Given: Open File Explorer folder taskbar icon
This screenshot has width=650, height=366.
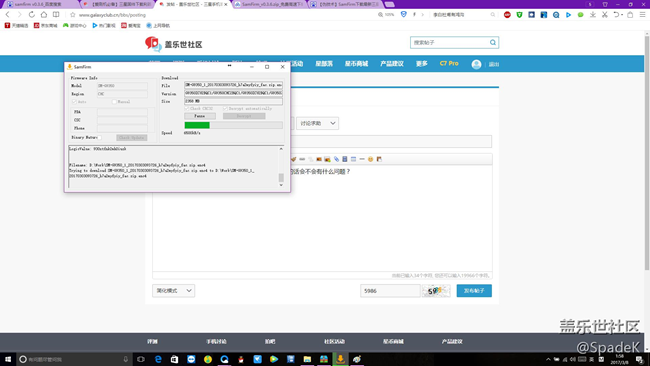Looking at the screenshot, I should [307, 359].
